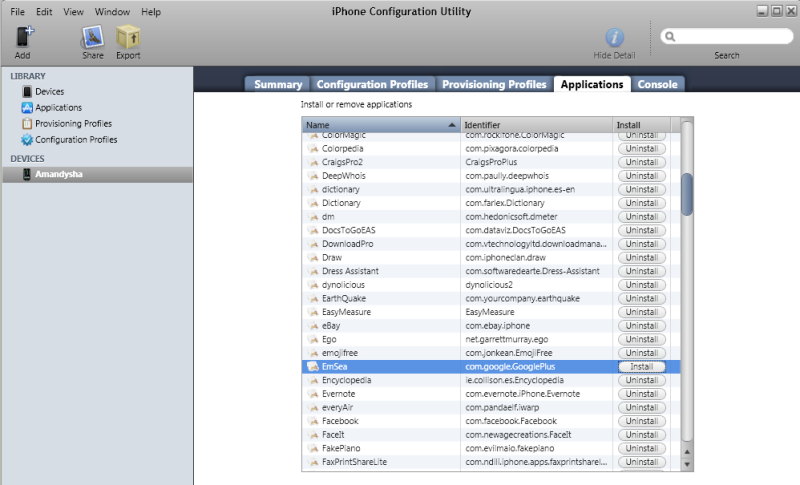This screenshot has height=485, width=800.
Task: Select the Applications tab
Action: coord(592,84)
